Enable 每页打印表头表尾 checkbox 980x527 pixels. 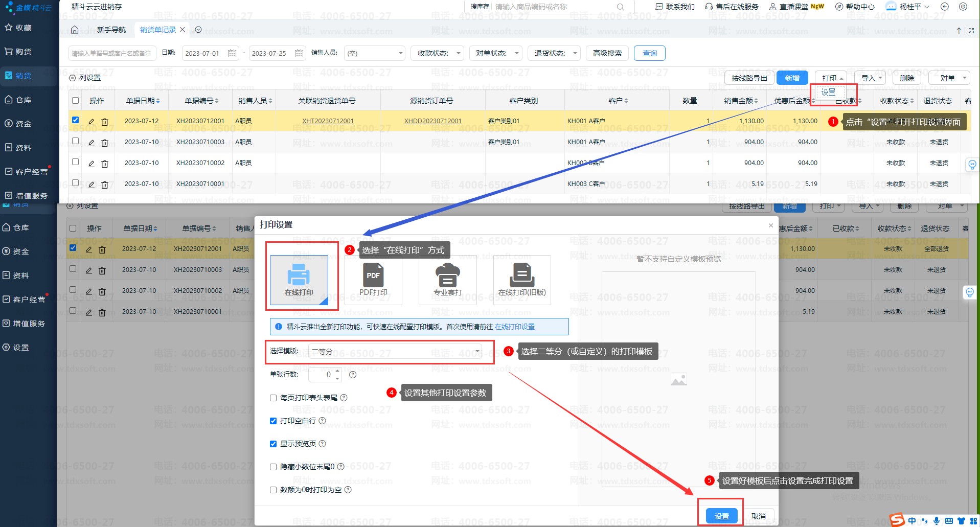(x=273, y=398)
